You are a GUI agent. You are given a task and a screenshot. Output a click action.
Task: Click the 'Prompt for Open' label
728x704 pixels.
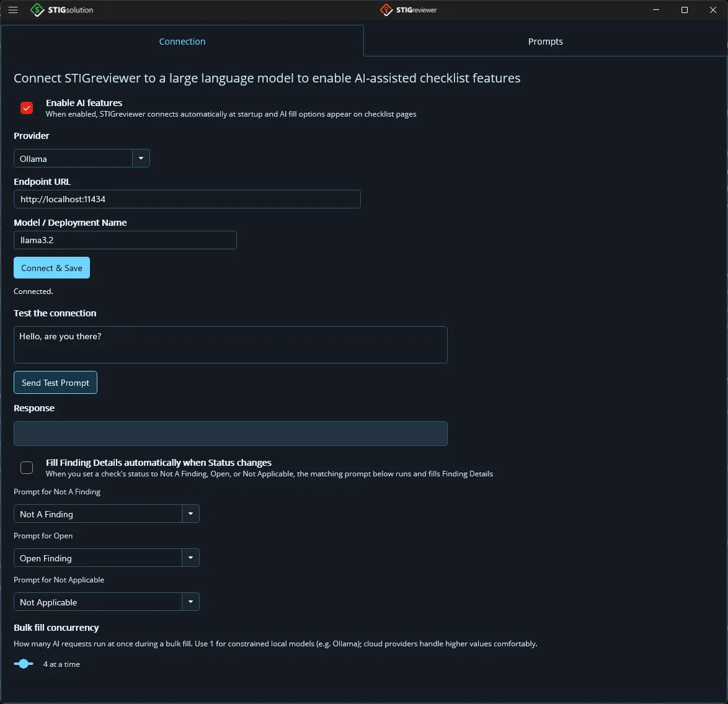point(43,536)
